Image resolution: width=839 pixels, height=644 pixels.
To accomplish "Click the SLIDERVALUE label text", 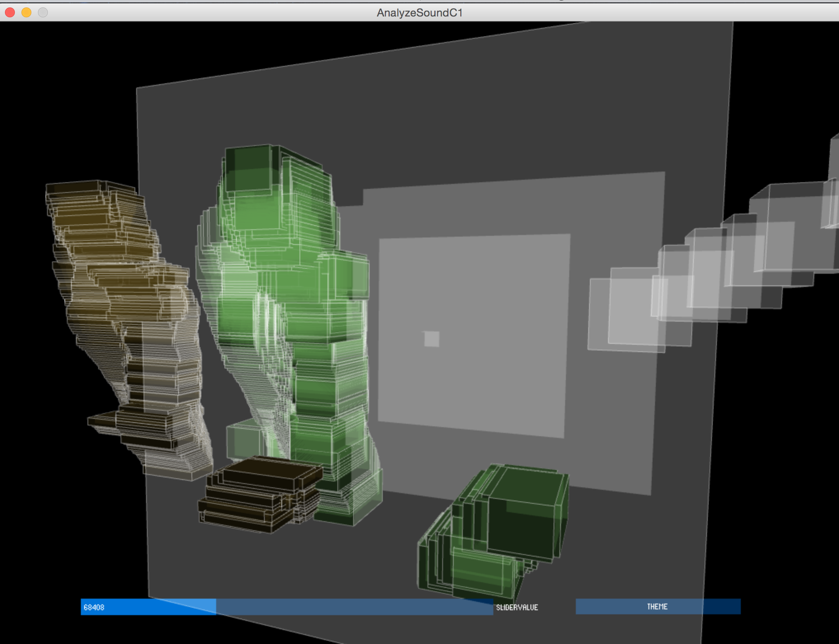I will [517, 607].
